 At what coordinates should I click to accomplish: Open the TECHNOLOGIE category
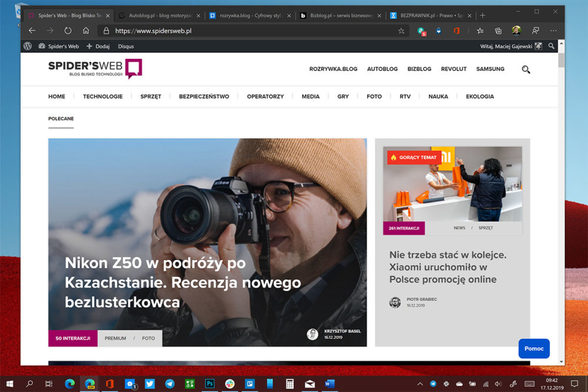pyautogui.click(x=103, y=96)
